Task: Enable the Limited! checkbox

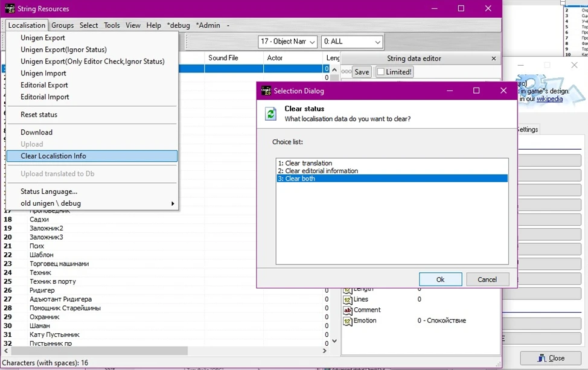Action: click(381, 72)
